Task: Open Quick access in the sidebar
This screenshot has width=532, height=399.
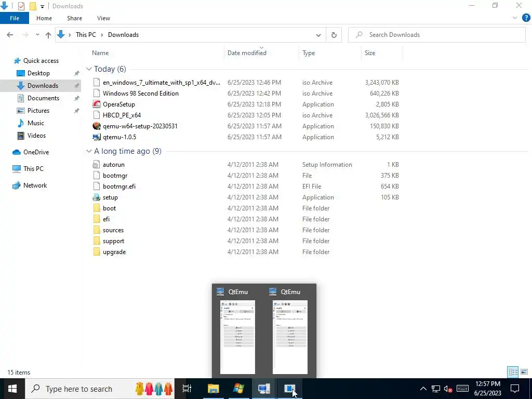Action: (x=41, y=61)
